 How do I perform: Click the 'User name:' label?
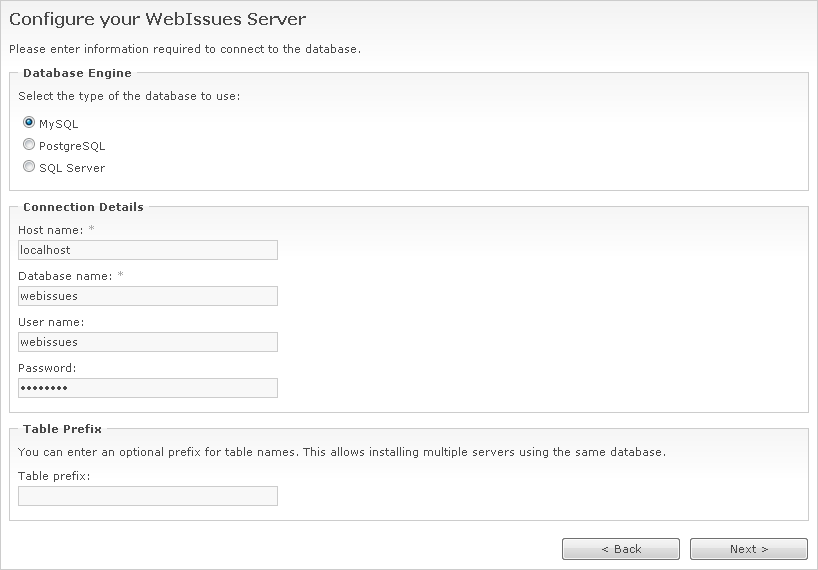click(51, 322)
